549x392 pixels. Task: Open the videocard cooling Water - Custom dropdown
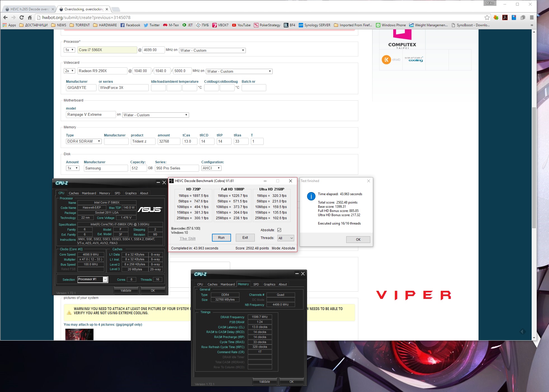[239, 71]
